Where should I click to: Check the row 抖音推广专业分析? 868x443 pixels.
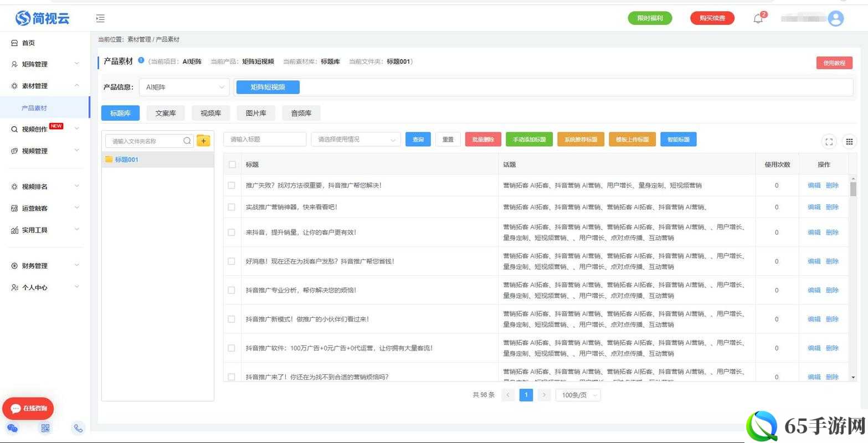232,290
